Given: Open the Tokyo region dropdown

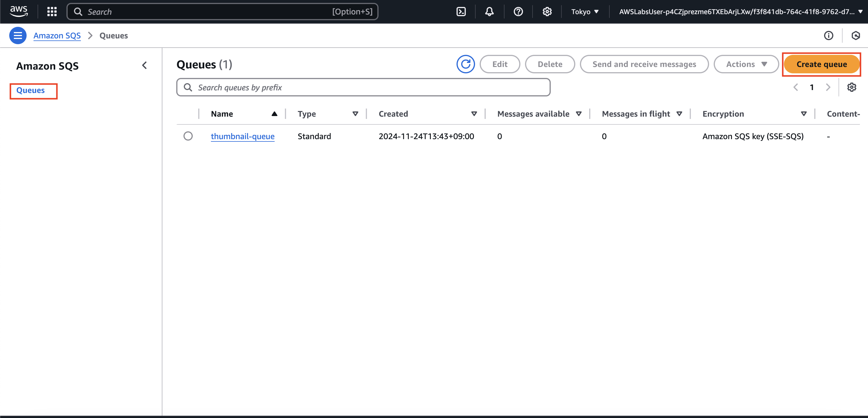Looking at the screenshot, I should tap(585, 12).
